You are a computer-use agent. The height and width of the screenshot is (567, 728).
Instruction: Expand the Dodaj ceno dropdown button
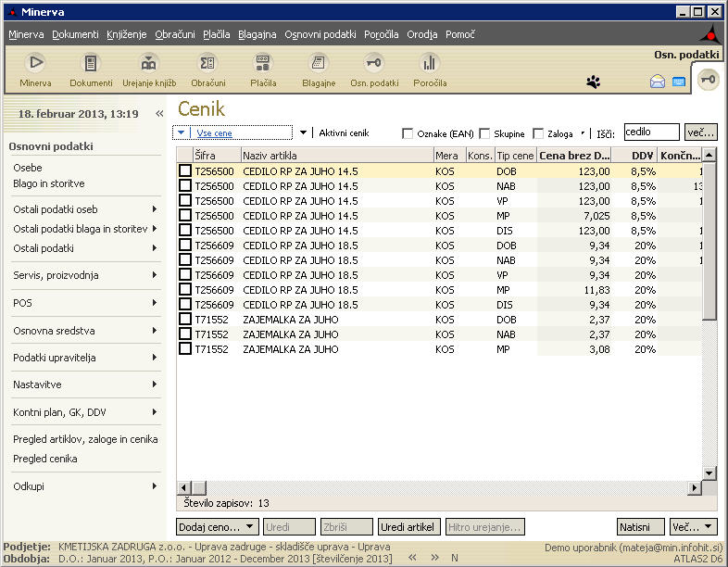[x=217, y=527]
